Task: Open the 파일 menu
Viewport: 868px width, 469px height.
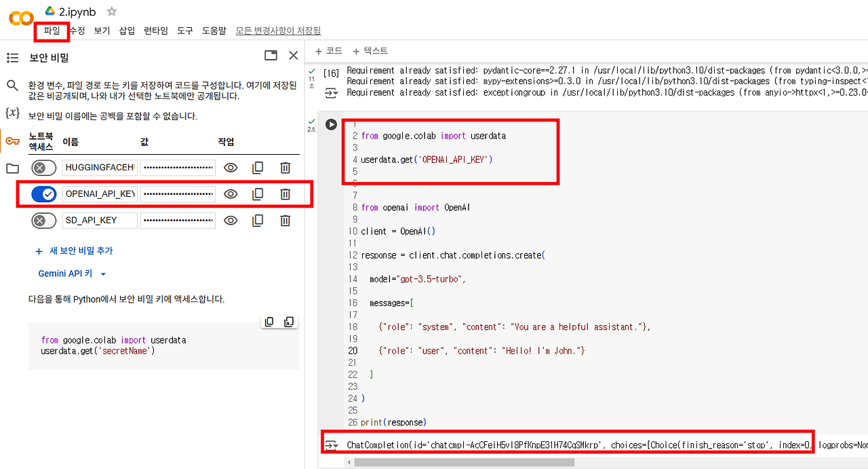Action: point(52,31)
